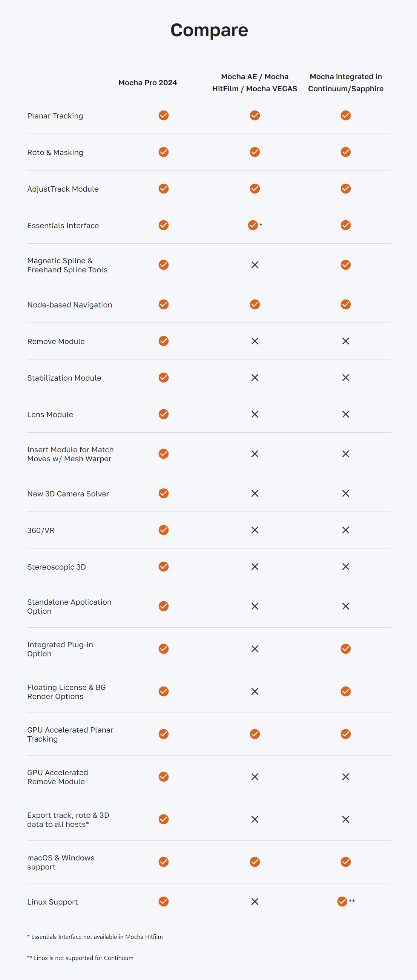417x980 pixels.
Task: Click Continuum/Sapphire checkmark for Floating License row
Action: (345, 691)
